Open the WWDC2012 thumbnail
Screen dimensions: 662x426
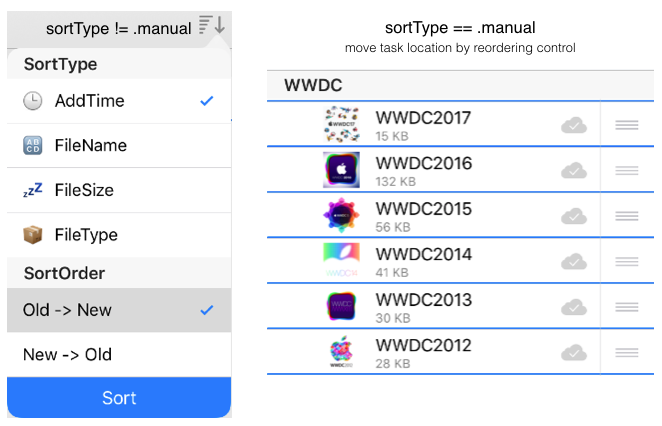[342, 352]
